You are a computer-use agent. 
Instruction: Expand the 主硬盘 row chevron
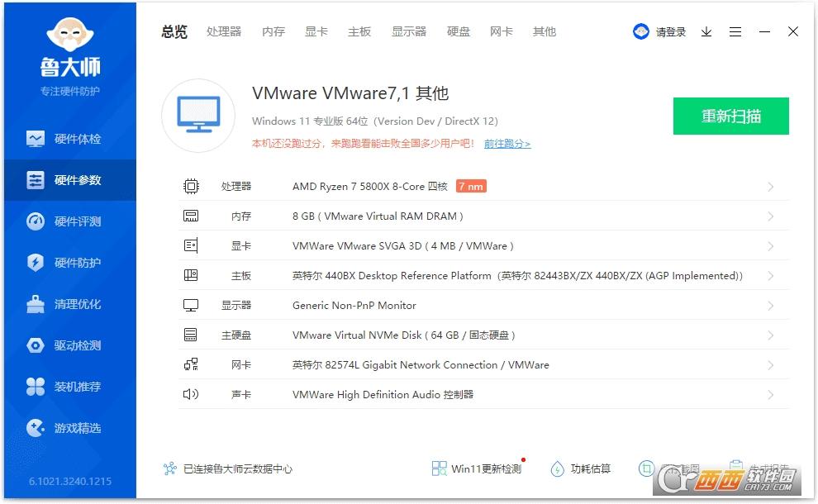(x=771, y=335)
